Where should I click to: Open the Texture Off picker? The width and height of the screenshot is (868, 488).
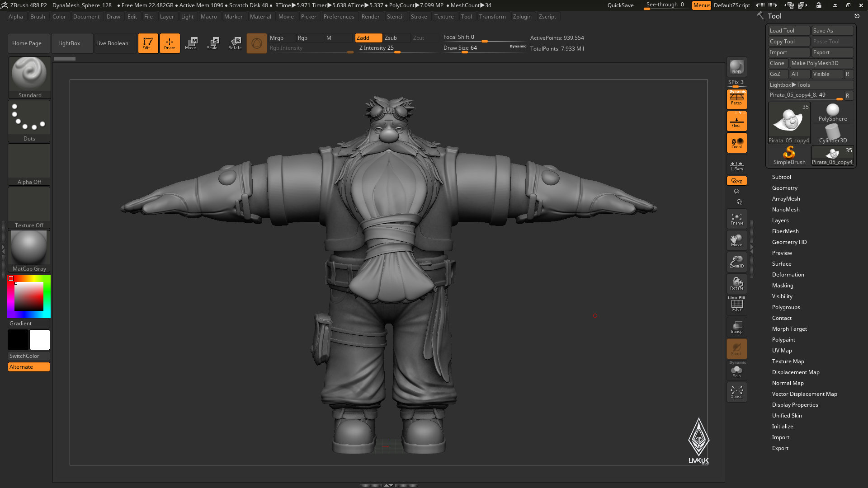29,207
